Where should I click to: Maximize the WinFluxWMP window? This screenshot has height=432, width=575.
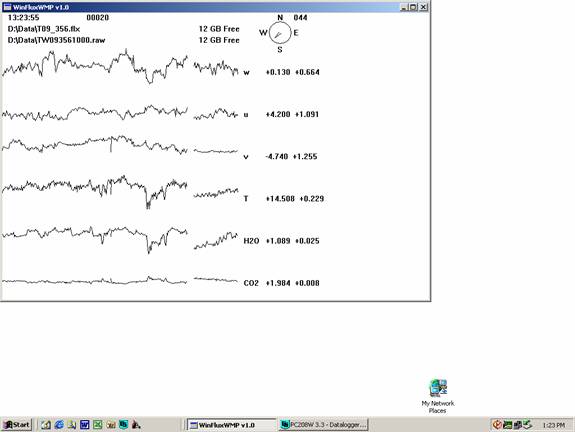point(413,7)
